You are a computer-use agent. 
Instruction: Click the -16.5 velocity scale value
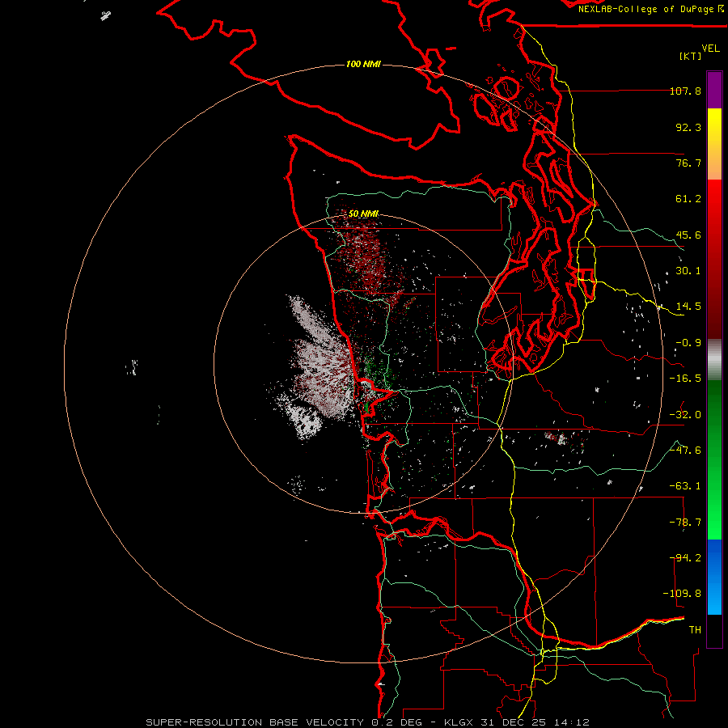[685, 379]
